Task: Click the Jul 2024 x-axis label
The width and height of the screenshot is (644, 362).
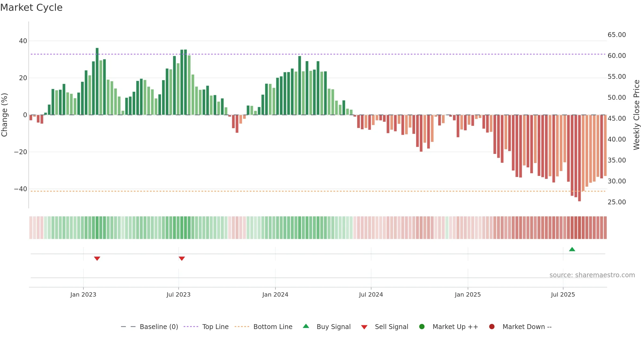Action: [371, 294]
